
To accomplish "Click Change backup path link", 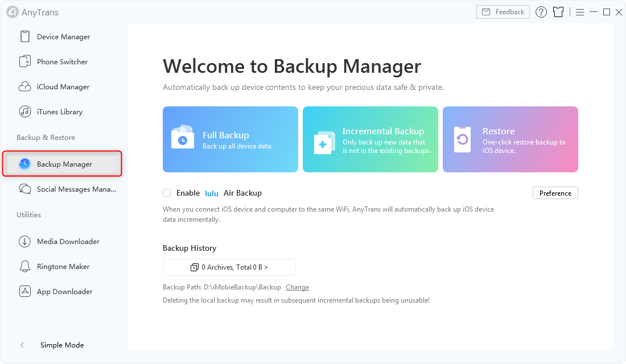I will tap(298, 287).
